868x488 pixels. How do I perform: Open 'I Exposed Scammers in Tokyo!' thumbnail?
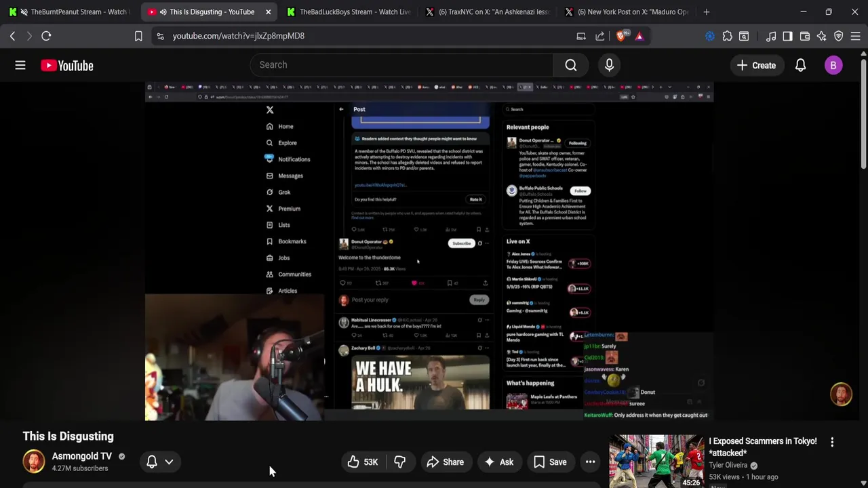(x=656, y=462)
